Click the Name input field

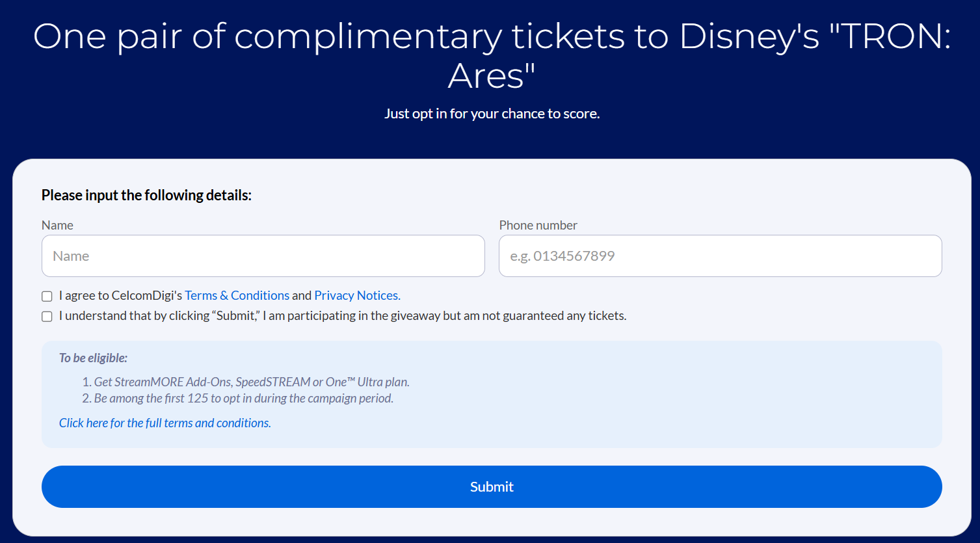[x=263, y=256]
